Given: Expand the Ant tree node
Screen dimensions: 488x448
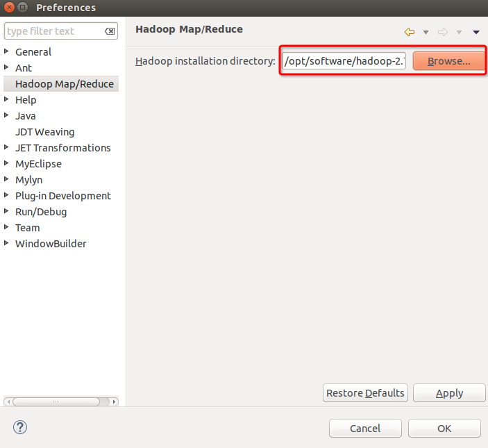Looking at the screenshot, I should (6, 67).
